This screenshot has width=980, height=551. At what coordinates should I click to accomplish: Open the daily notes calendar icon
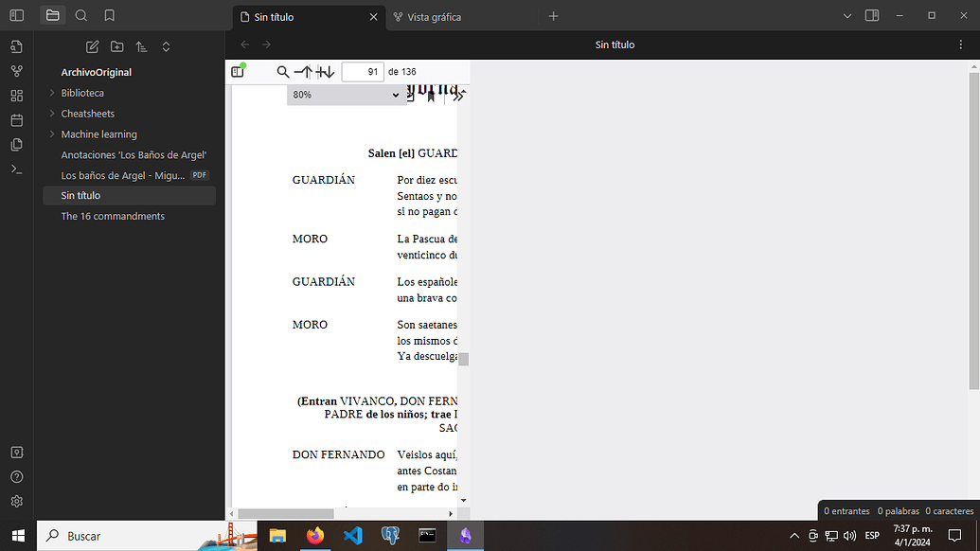(16, 119)
